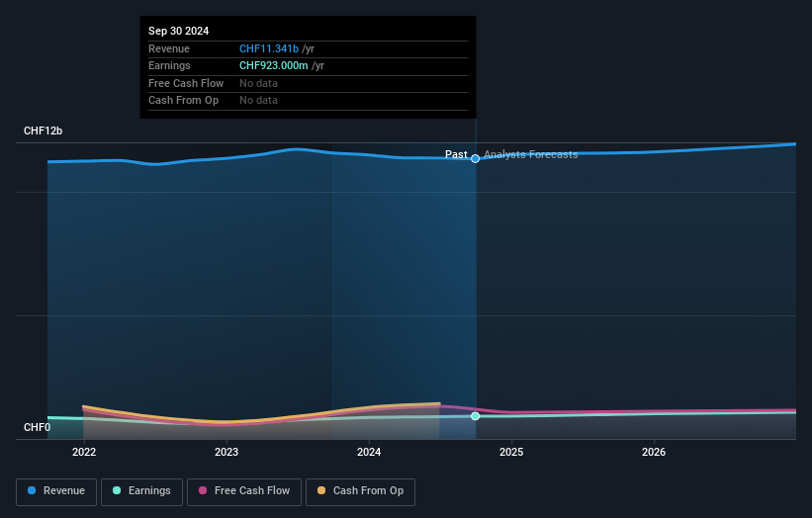Click the Past label on chart
Screen dimensions: 812x518
coord(456,155)
